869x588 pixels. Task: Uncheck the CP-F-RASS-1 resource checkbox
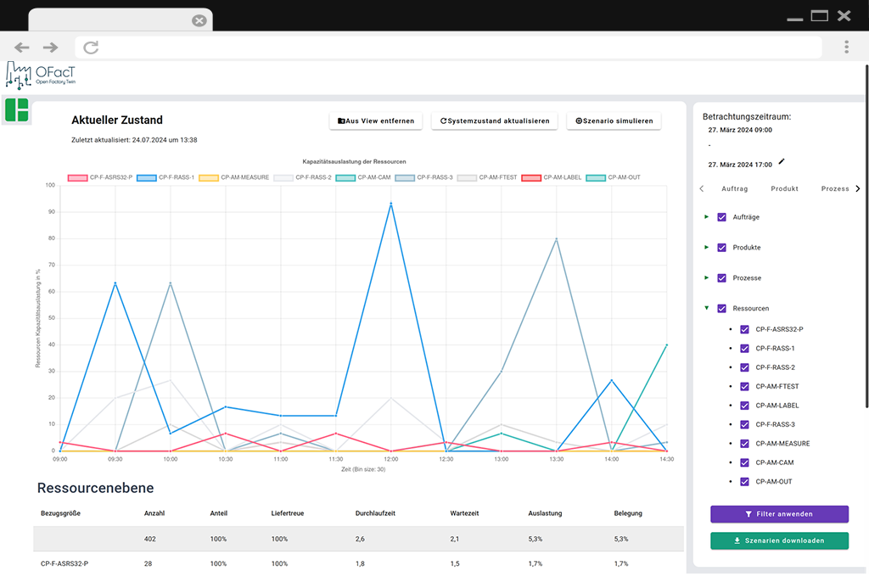point(744,349)
